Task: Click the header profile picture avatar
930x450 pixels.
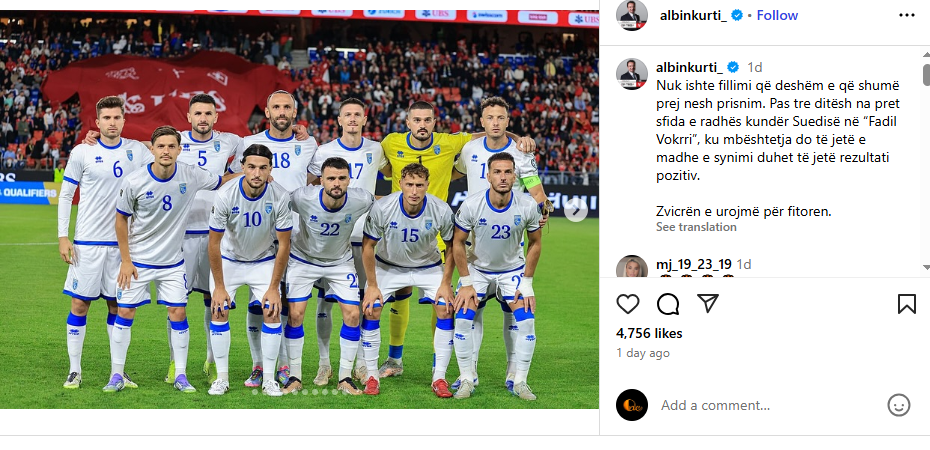Action: tap(632, 15)
